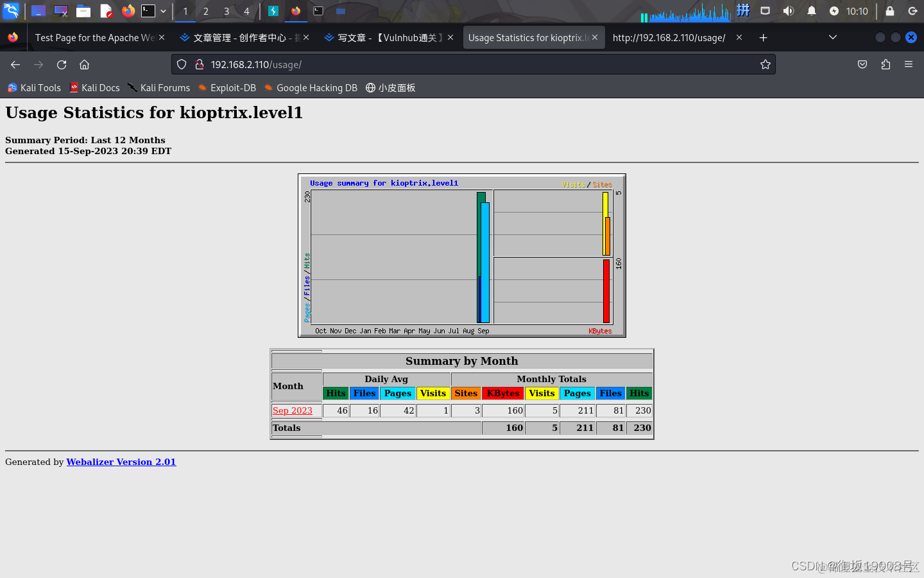Open Kali Tools bookmark
This screenshot has height=578, width=924.
[x=34, y=88]
